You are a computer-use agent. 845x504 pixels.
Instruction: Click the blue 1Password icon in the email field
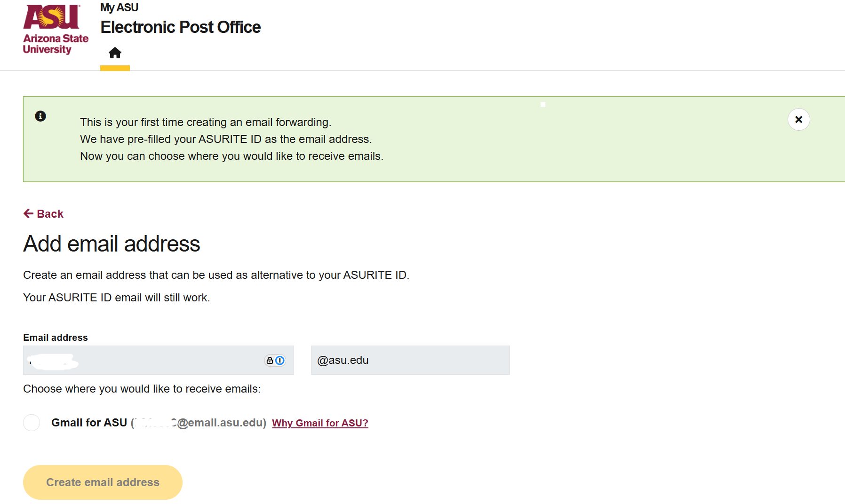coord(280,361)
